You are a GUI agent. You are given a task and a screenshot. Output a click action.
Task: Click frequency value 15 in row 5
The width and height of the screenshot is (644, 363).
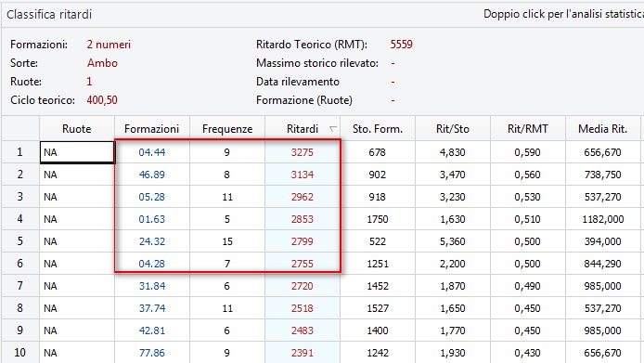point(227,241)
